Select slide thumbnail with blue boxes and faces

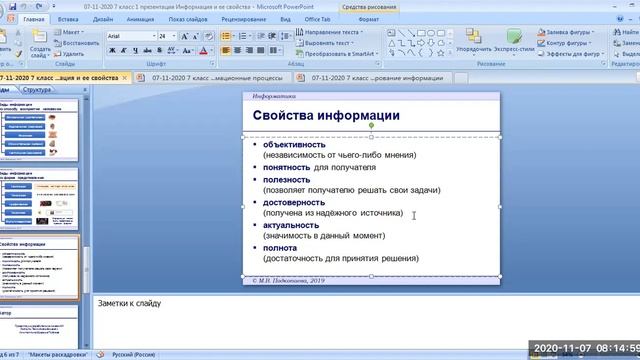[39, 129]
